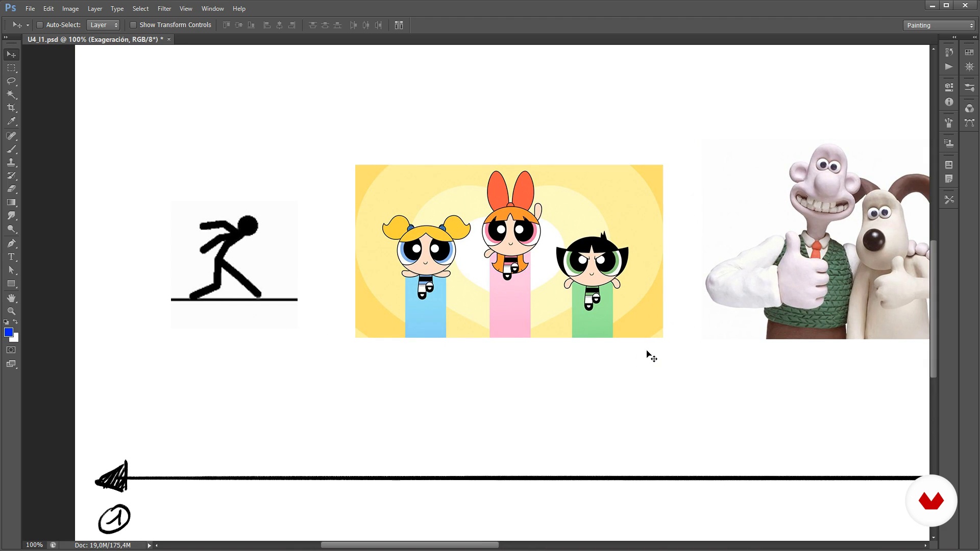Select the Eraser tool
Image resolution: width=980 pixels, height=551 pixels.
pos(11,189)
